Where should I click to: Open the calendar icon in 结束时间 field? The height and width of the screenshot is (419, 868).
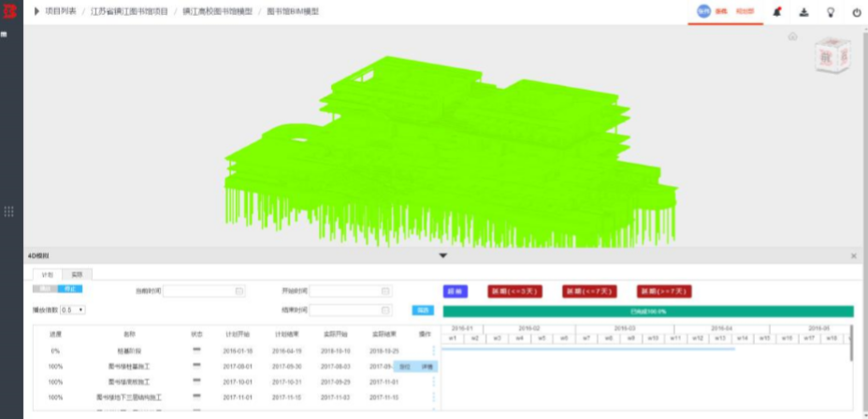pyautogui.click(x=385, y=311)
